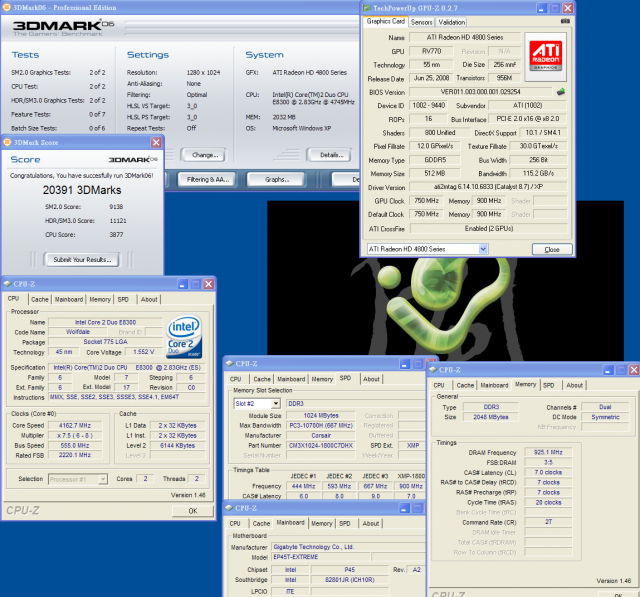Click the Memory Type field GDDR5 in GPU-Z
The height and width of the screenshot is (597, 640).
(x=435, y=160)
